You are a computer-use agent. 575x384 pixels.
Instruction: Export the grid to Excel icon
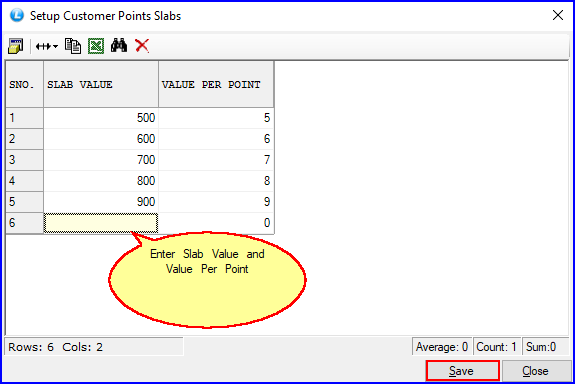point(96,46)
